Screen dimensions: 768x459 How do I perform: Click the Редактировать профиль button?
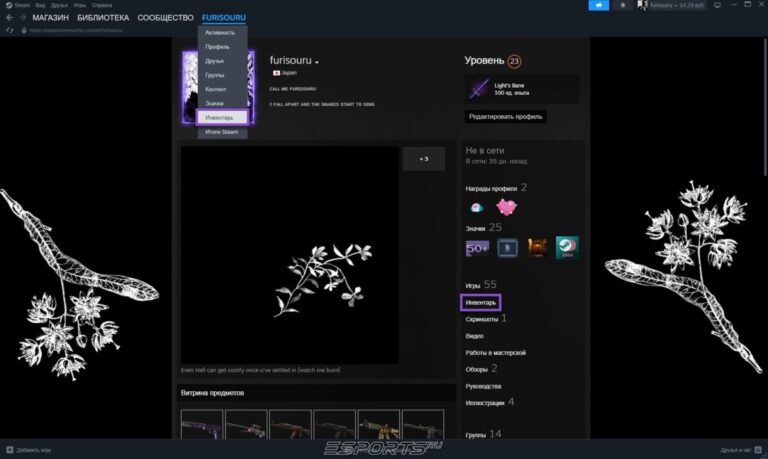[x=506, y=116]
